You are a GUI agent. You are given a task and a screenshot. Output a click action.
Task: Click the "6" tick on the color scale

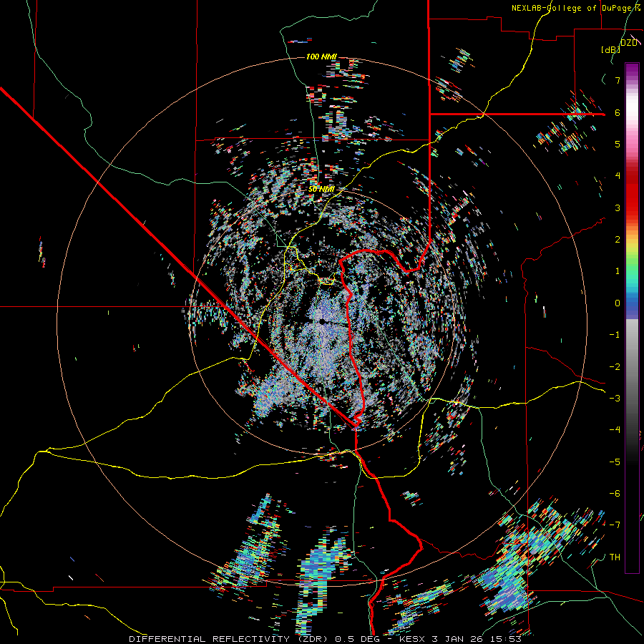click(618, 112)
